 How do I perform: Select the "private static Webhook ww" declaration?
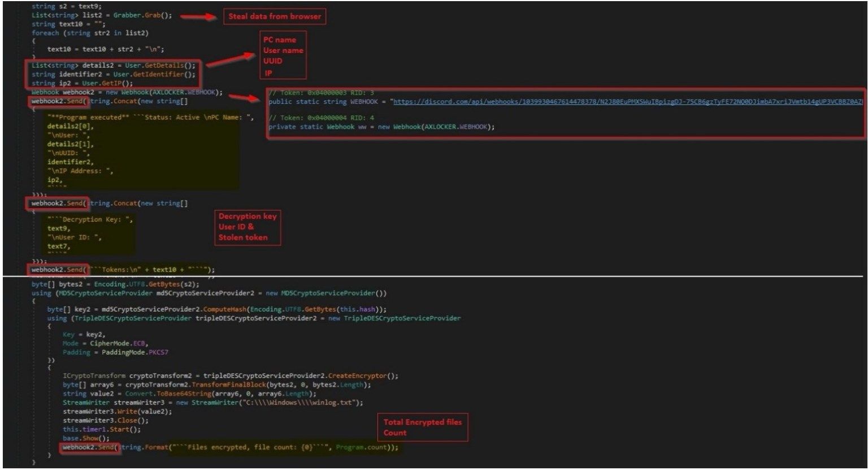point(382,126)
